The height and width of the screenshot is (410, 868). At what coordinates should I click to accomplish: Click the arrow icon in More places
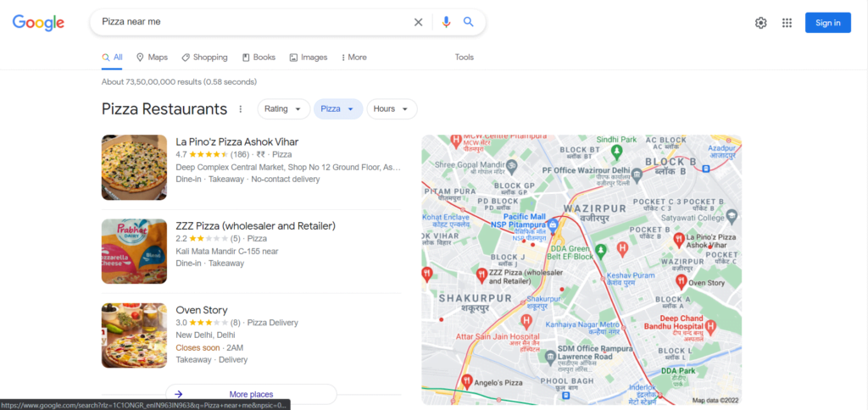[x=178, y=394]
